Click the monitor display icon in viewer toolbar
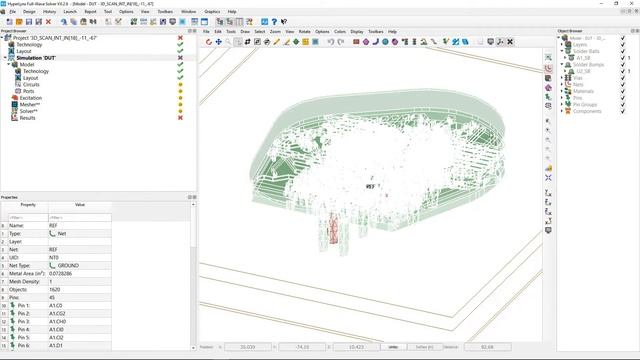The height and width of the screenshot is (360, 640). 491,42
